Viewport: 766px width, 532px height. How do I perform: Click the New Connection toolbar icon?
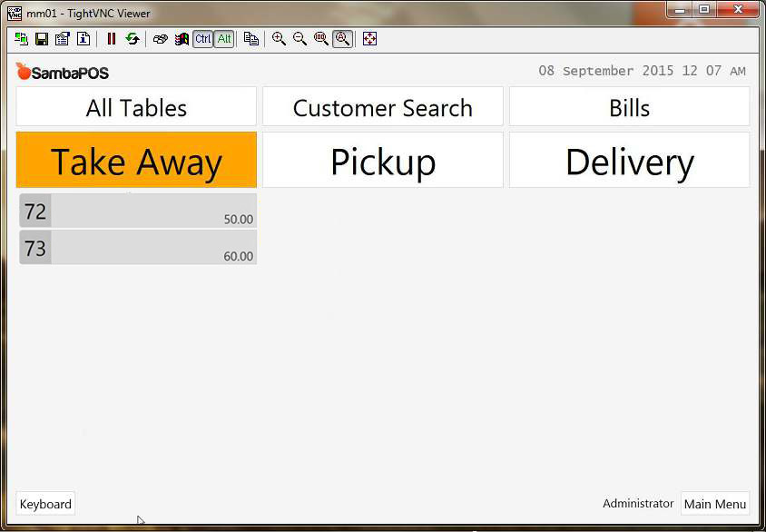pos(21,39)
